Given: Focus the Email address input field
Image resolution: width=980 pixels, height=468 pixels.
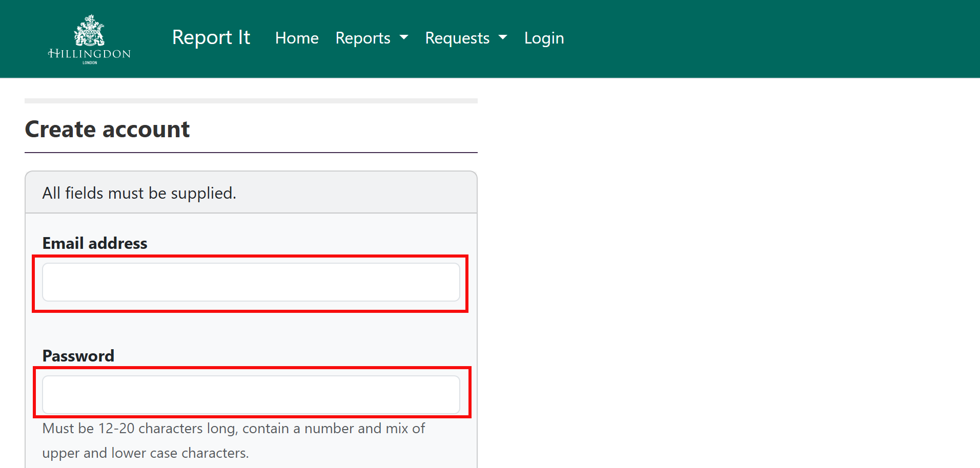Looking at the screenshot, I should point(251,282).
